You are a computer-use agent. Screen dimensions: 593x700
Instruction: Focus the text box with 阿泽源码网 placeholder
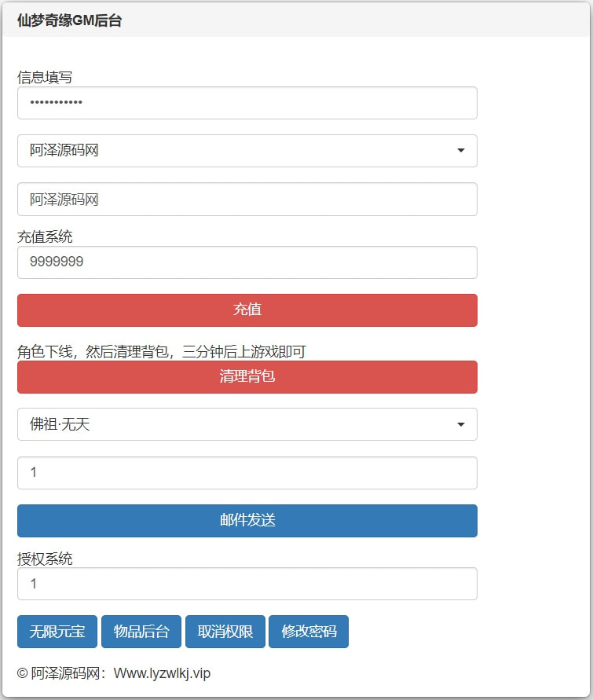247,200
